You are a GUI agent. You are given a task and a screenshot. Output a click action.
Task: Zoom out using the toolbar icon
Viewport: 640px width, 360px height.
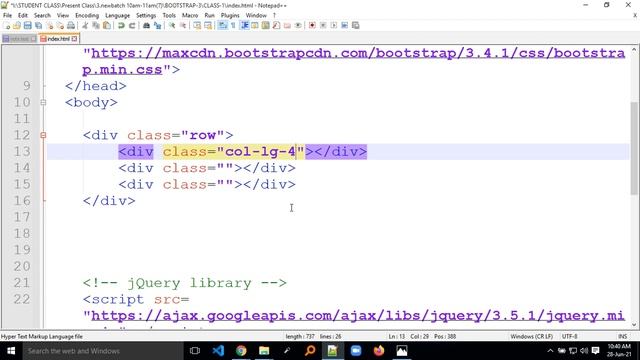point(183,25)
